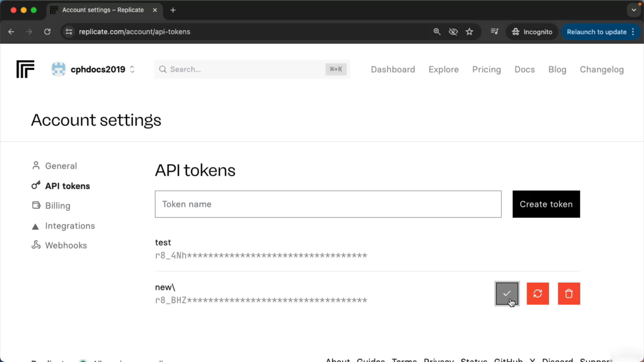Regenerate the new token with refresh icon
Image resolution: width=644 pixels, height=362 pixels.
(537, 294)
